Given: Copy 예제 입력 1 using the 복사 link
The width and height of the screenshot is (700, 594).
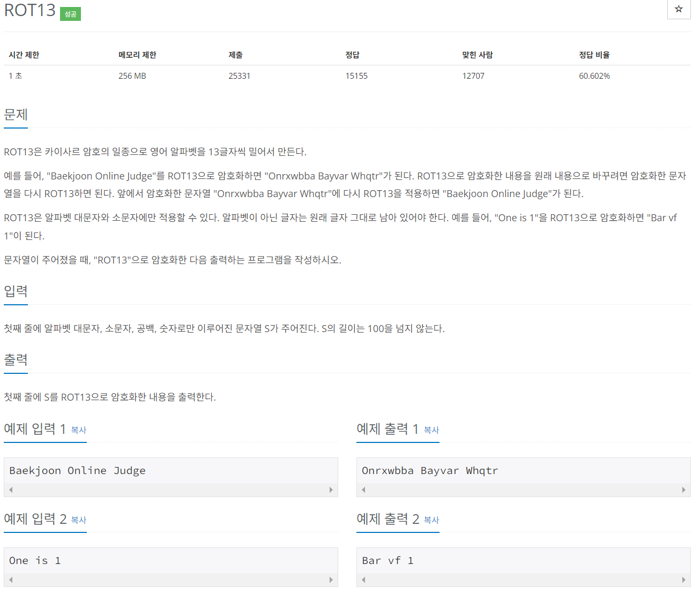Looking at the screenshot, I should click(78, 430).
